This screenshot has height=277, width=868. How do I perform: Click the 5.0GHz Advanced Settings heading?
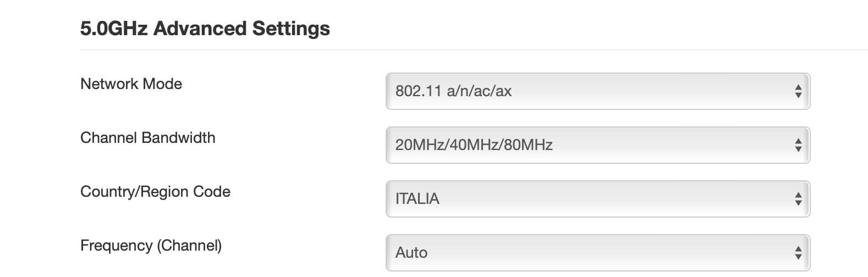205,29
